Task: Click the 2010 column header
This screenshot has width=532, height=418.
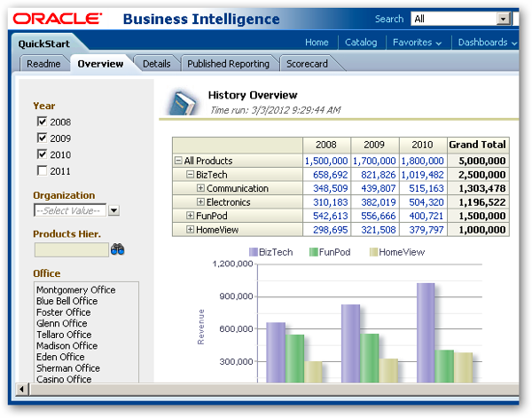Action: (422, 145)
